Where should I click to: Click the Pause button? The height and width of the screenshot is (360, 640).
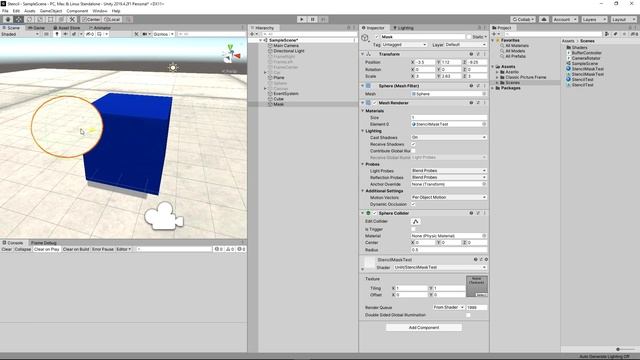pos(313,19)
